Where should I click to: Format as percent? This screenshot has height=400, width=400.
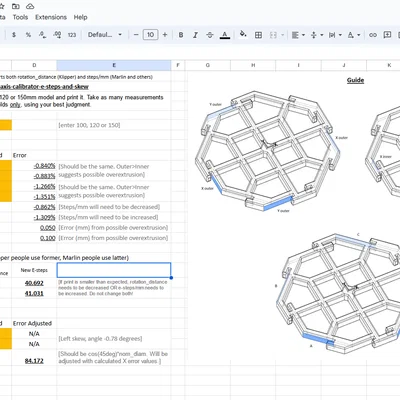28,35
